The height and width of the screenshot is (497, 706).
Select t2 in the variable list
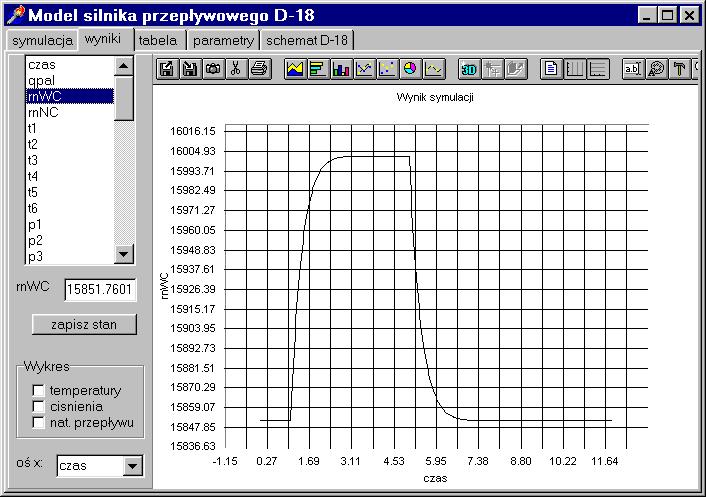coord(70,145)
